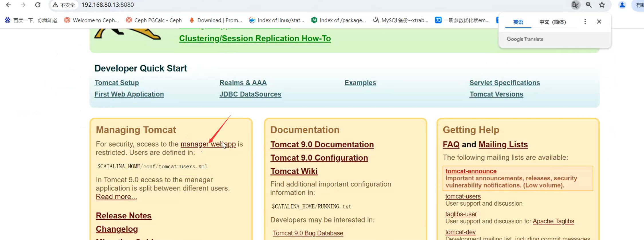Bookmark this page with the star icon
Image resolution: width=644 pixels, height=240 pixels.
point(602,5)
